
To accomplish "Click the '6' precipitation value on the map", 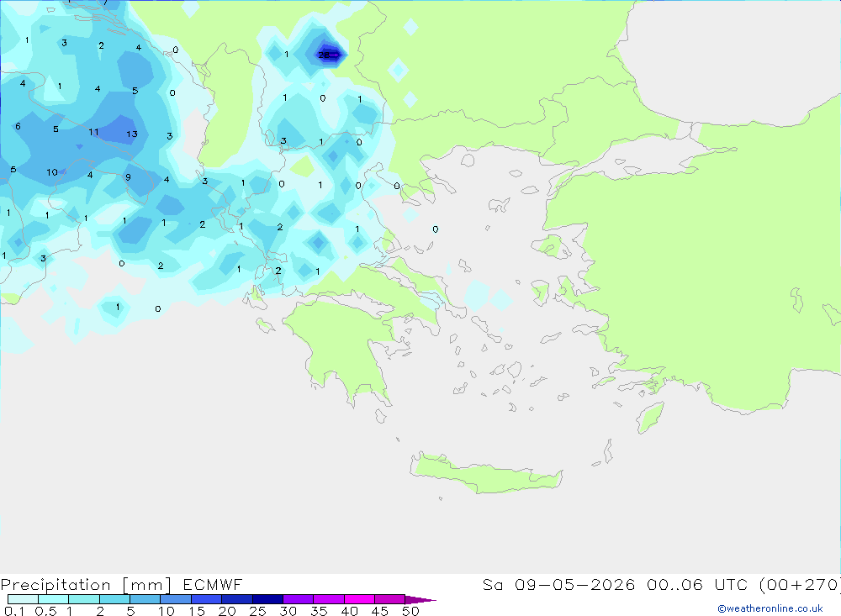I will pos(18,127).
